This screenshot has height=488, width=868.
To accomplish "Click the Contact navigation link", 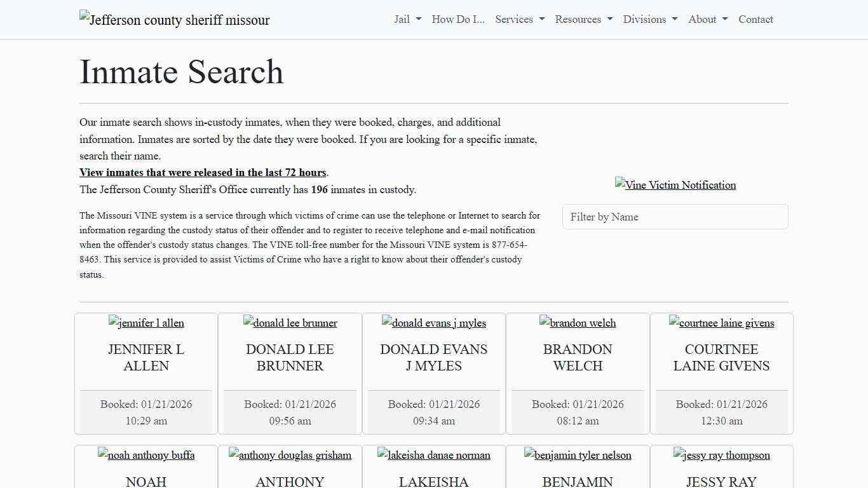I will pos(756,19).
